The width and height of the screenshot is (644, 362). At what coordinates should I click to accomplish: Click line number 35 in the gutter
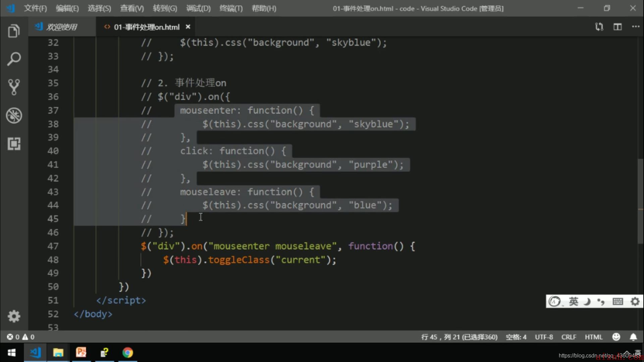tap(53, 83)
